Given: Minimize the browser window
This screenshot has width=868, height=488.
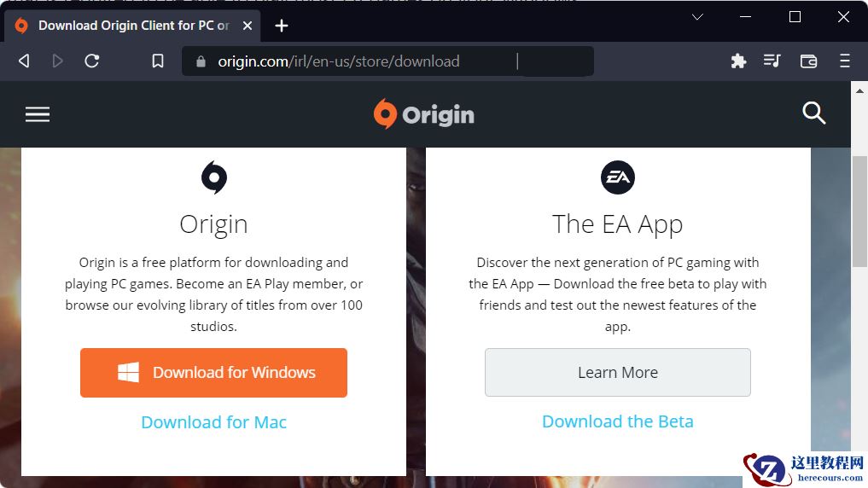Looking at the screenshot, I should [746, 17].
